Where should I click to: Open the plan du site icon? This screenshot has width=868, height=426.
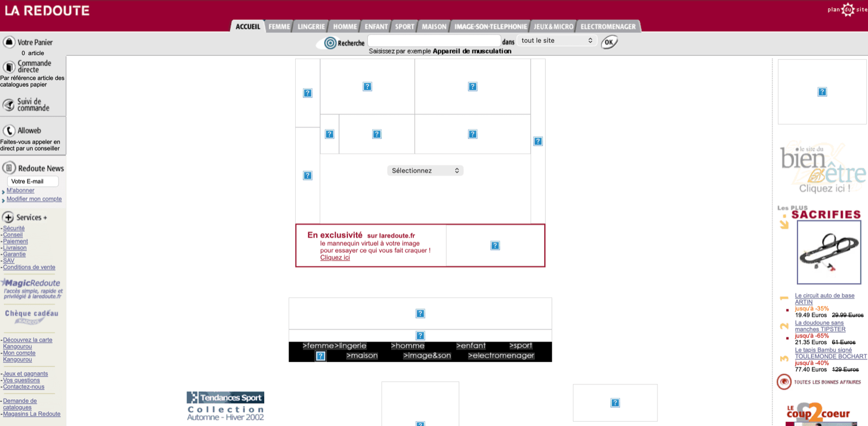pos(847,9)
